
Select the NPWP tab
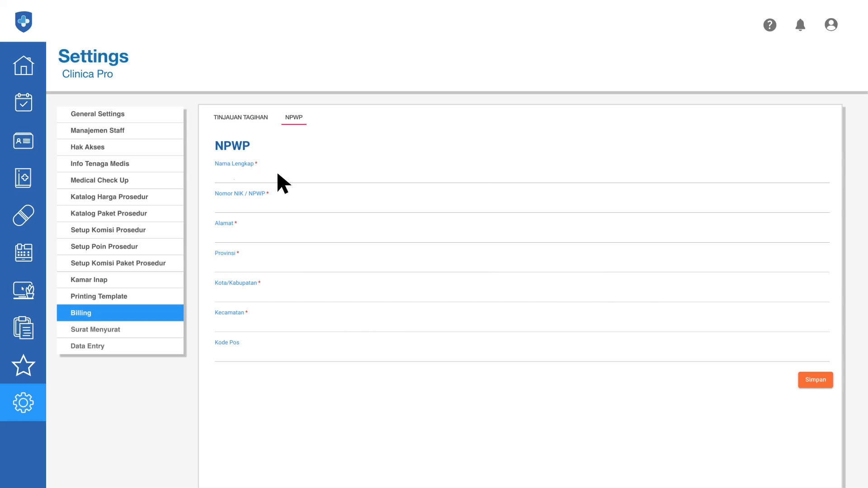click(x=294, y=117)
